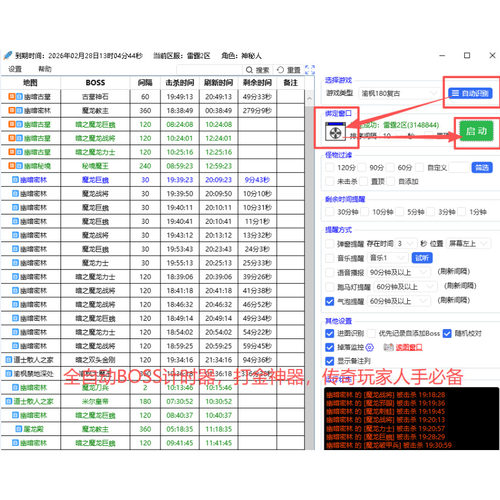This screenshot has width=500, height=500.
Task: Click the blue map icon on 米尔皇帝 row
Action: point(9,401)
